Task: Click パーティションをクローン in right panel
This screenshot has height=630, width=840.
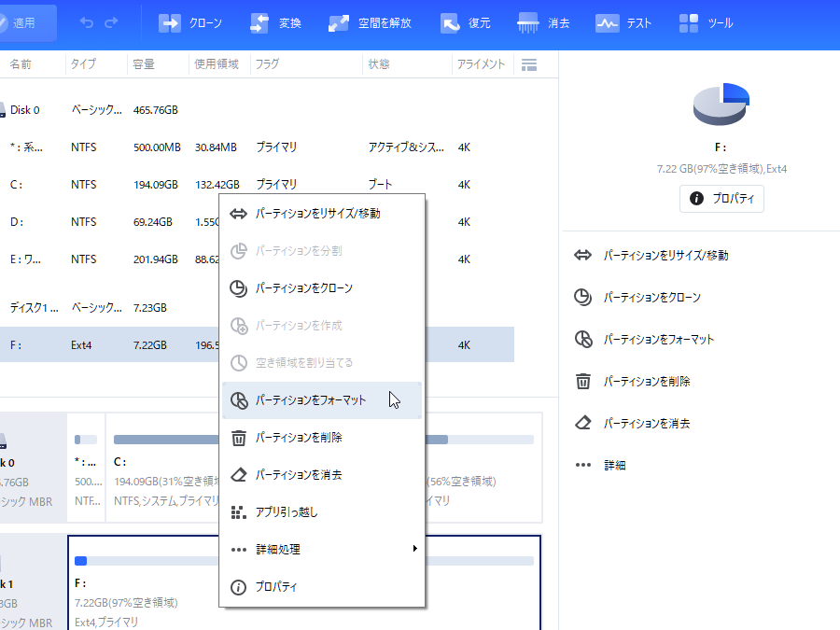Action: click(651, 298)
